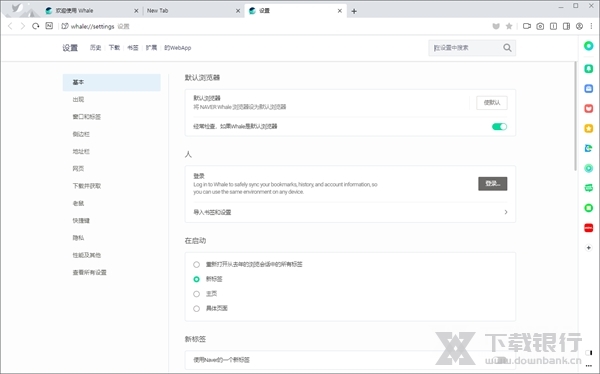Expand 导入书签和设置 with the chevron
This screenshot has width=600, height=374.
point(505,212)
